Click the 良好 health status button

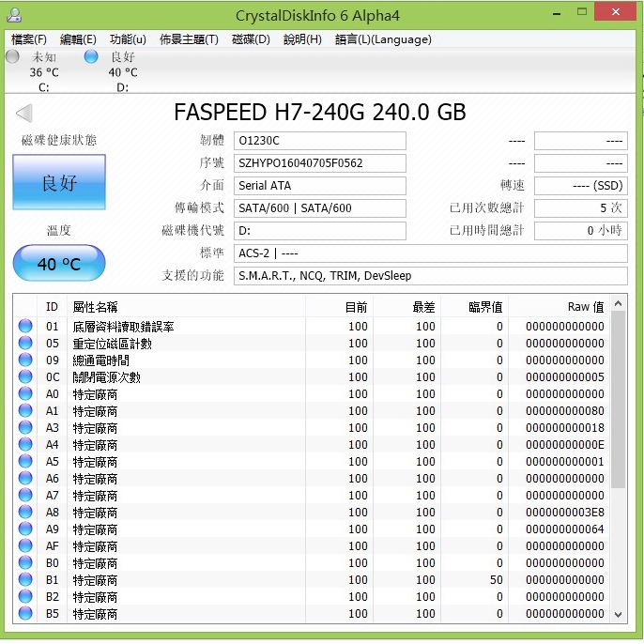coord(59,182)
